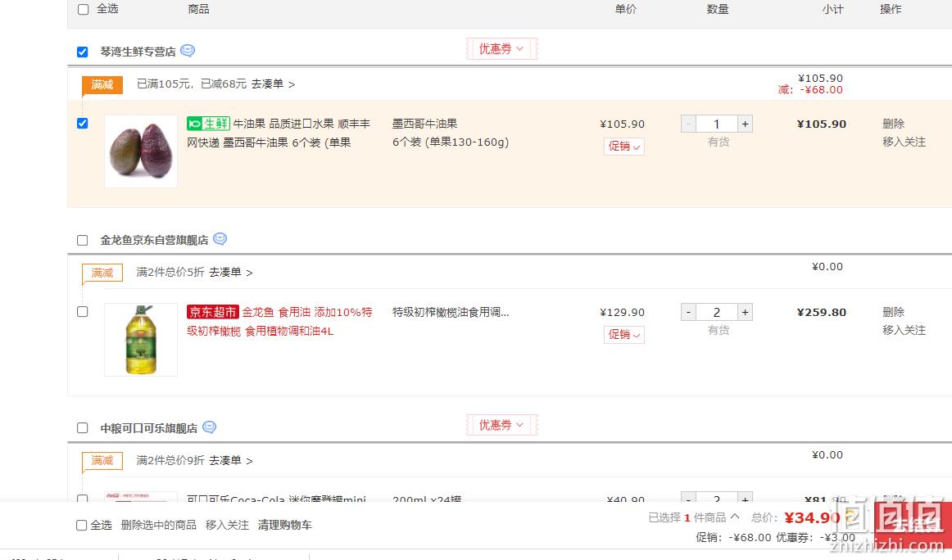This screenshot has height=560, width=952.
Task: Click 去凑单 link in 已满105元 row
Action: point(273,84)
